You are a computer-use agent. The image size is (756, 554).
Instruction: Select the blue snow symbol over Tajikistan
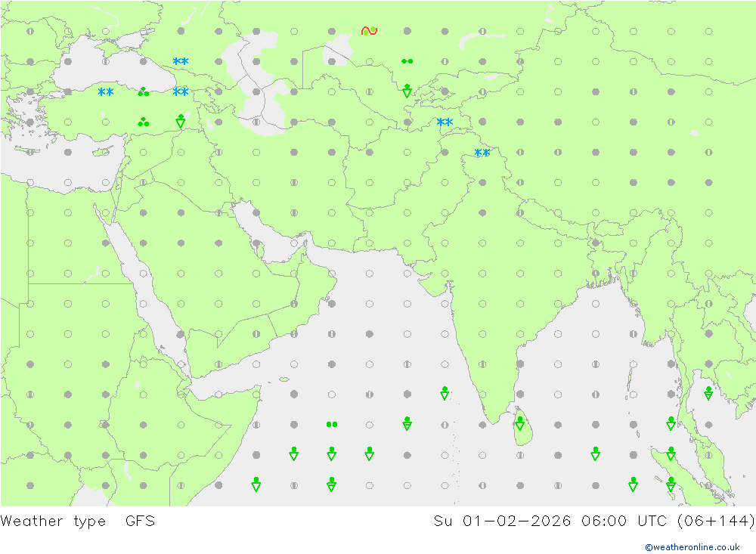click(445, 122)
